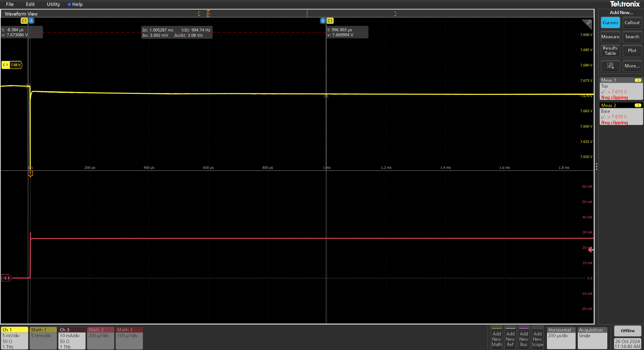This screenshot has width=644, height=350.
Task: Click the C3 waveform ground handle
Action: point(7,278)
